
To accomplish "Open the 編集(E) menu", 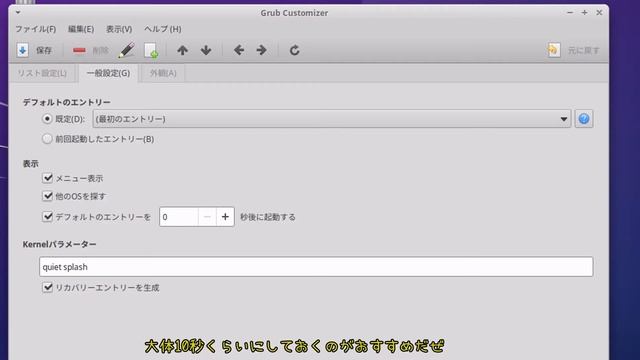I will pyautogui.click(x=81, y=29).
